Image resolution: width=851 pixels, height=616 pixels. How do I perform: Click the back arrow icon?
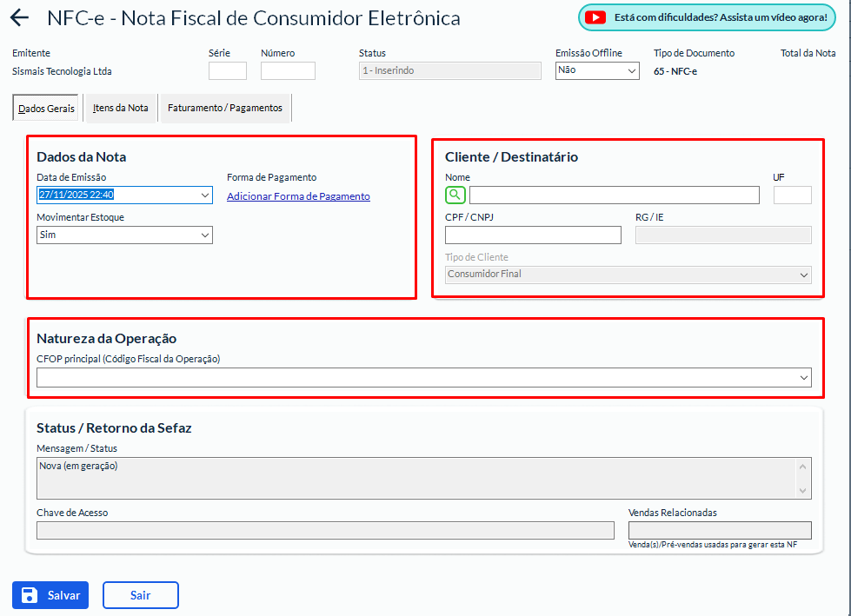click(19, 18)
